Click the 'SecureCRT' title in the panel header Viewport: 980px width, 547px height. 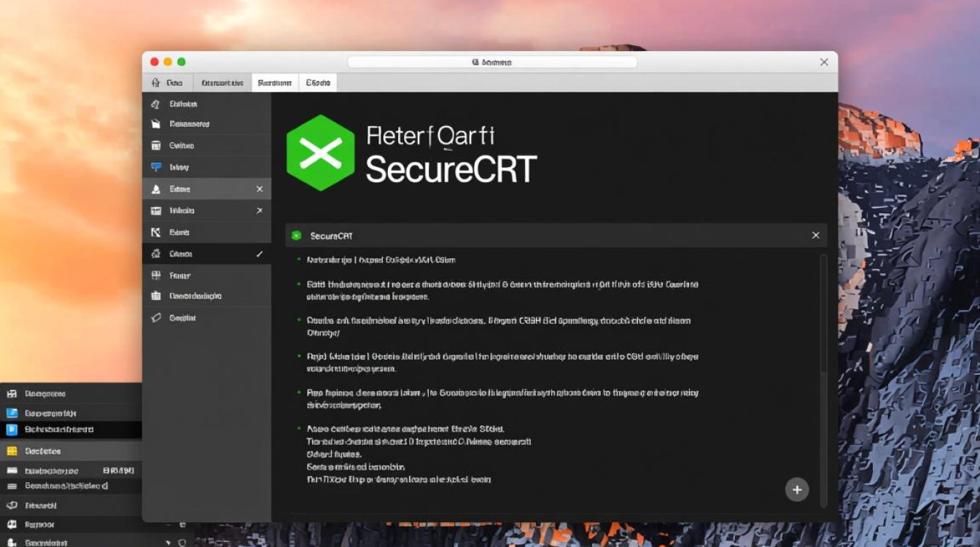(332, 236)
